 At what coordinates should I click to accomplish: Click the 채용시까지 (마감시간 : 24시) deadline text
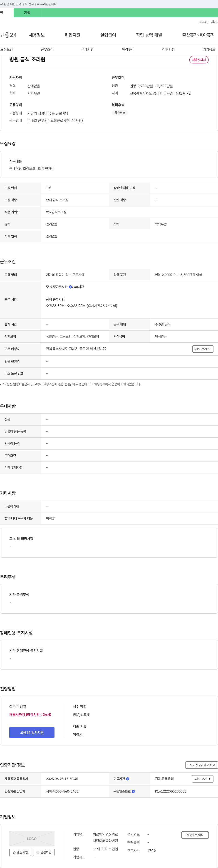coord(30,714)
